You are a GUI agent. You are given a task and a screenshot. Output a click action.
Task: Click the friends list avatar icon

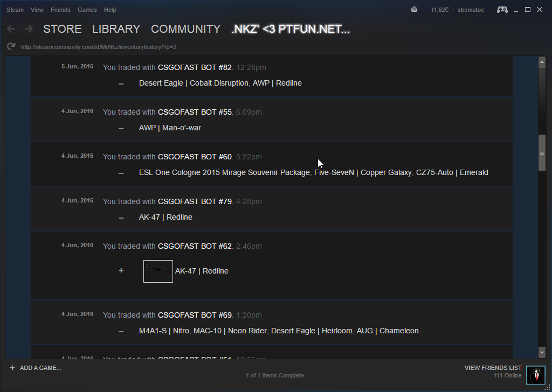tap(535, 375)
